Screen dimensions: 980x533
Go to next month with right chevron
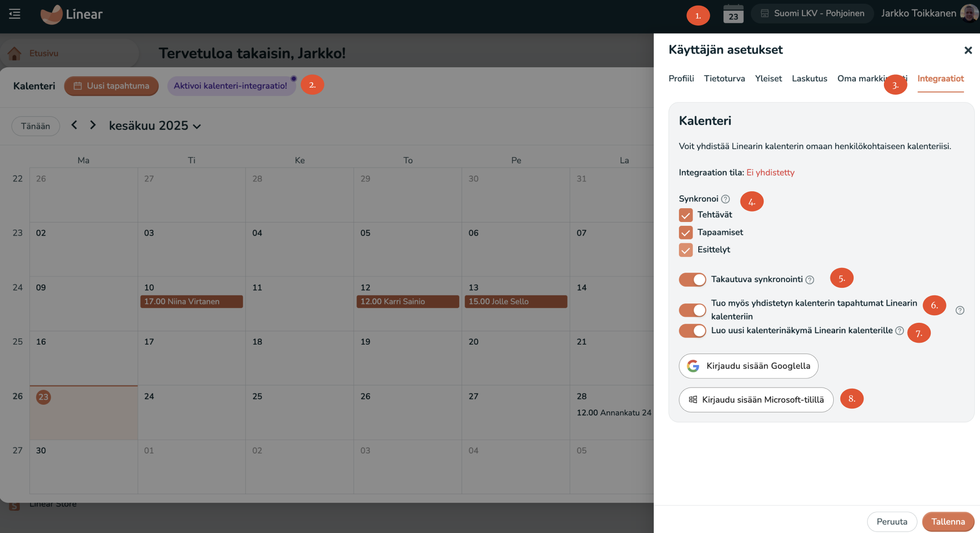[93, 124]
